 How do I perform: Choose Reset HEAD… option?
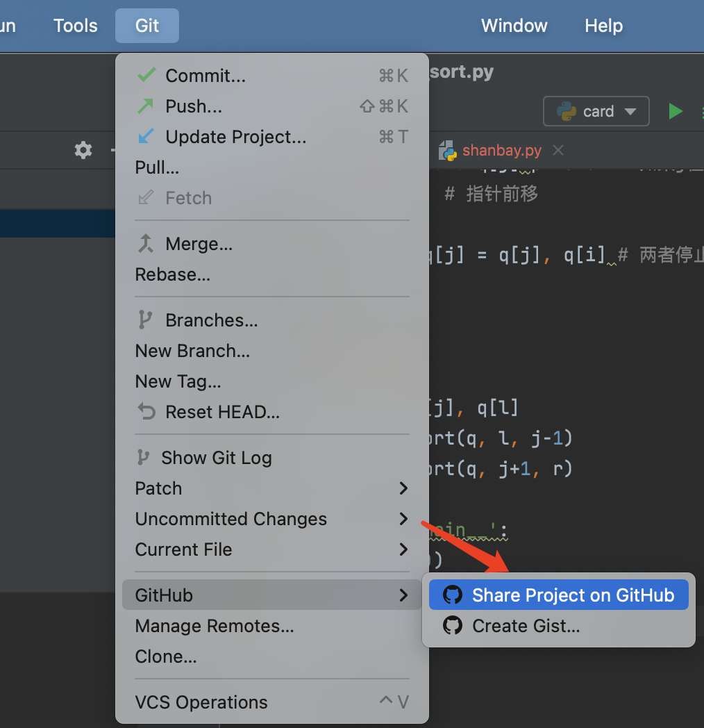tap(222, 412)
